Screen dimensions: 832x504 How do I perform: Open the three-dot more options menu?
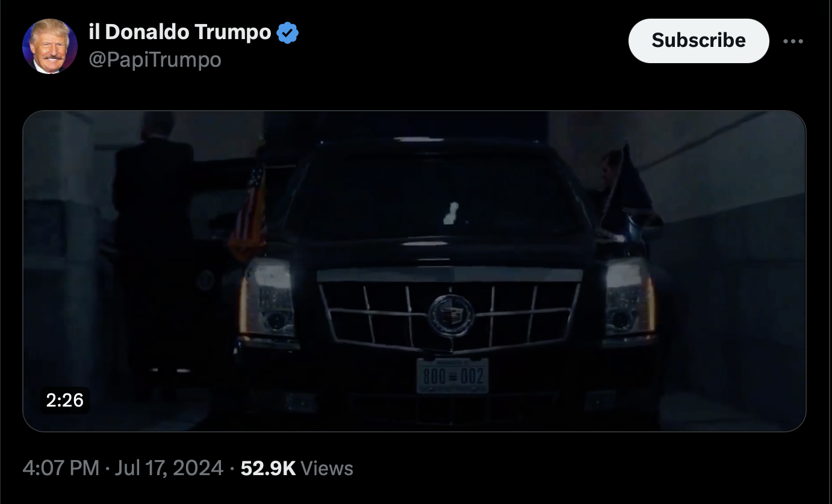point(793,41)
